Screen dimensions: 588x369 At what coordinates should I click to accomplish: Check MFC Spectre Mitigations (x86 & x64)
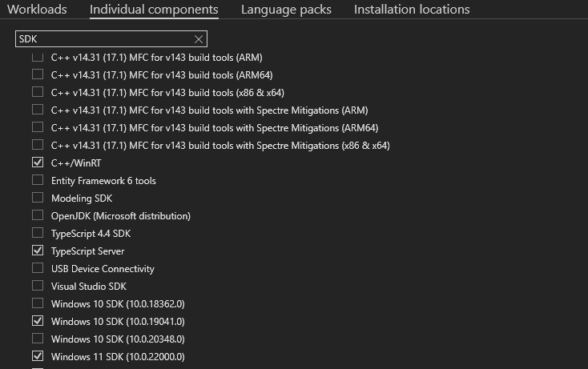[38, 145]
